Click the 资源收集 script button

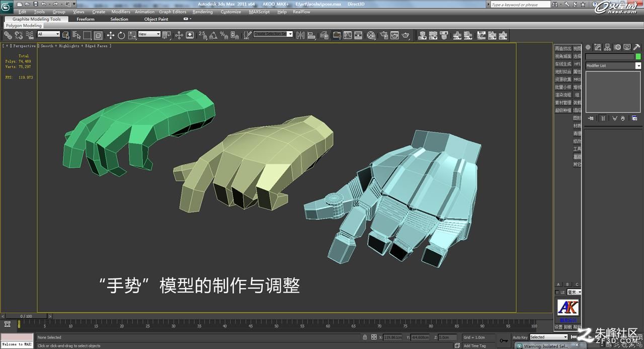563,79
